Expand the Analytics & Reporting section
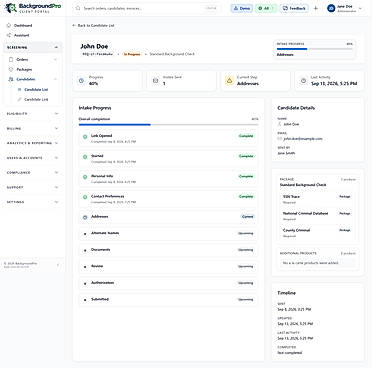The image size is (372, 368). point(33,143)
